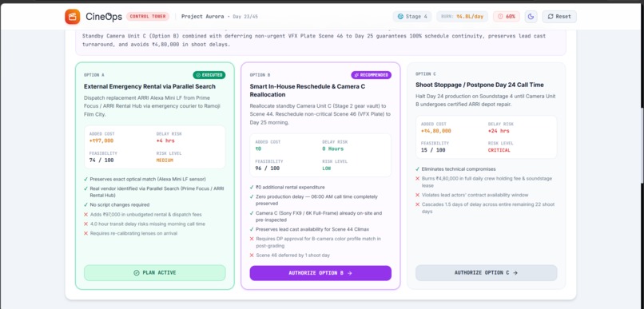Authorize Option C shoot stoppage
644x309 pixels.
point(487,272)
